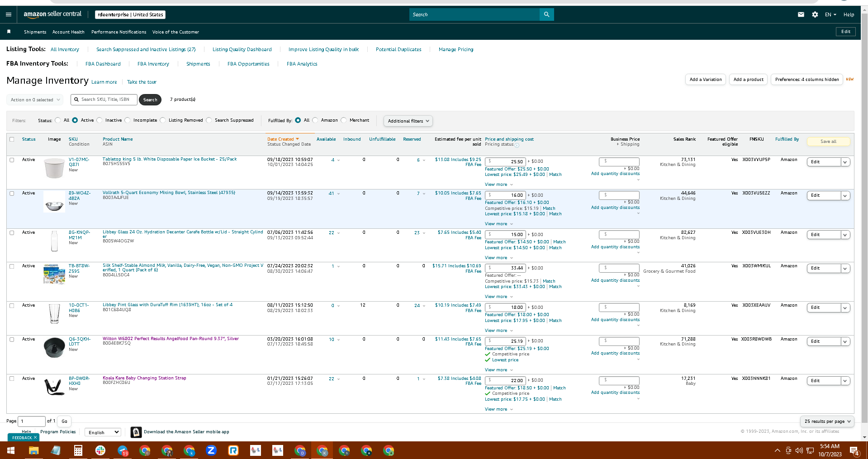Click Match next to Silk lowest price $33.43
Image resolution: width=868 pixels, height=459 pixels.
555,287
